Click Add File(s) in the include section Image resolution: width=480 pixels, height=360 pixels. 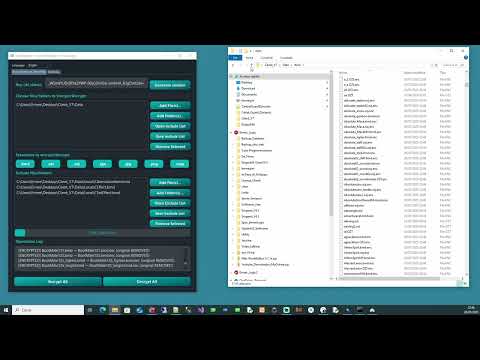[170, 106]
